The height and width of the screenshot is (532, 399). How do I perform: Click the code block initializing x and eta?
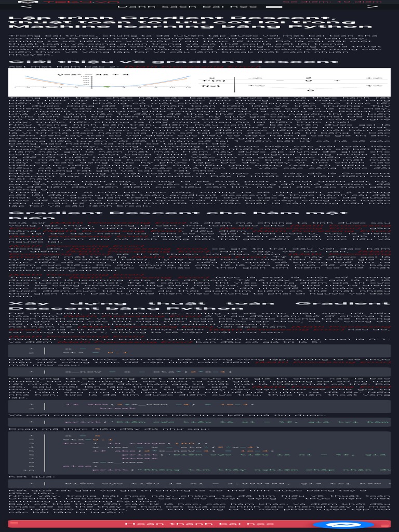point(199,351)
